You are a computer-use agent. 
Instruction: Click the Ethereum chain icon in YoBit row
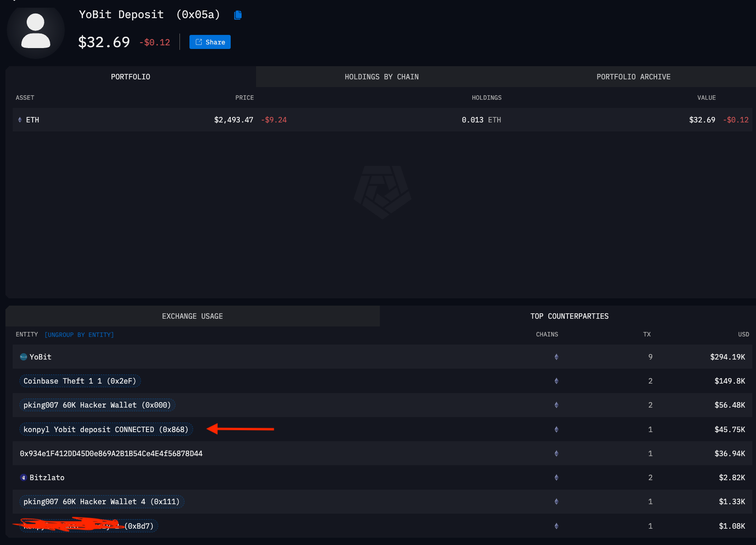(x=556, y=357)
